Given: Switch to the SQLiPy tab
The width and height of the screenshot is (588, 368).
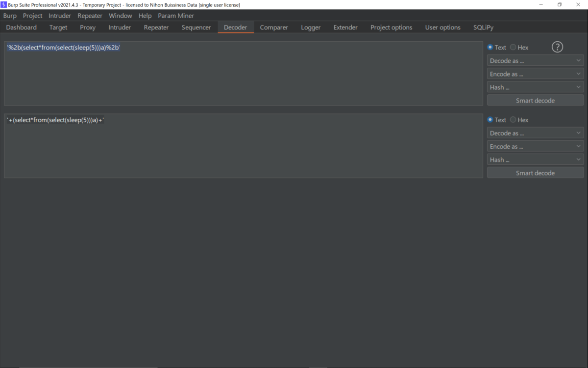Looking at the screenshot, I should pos(483,27).
